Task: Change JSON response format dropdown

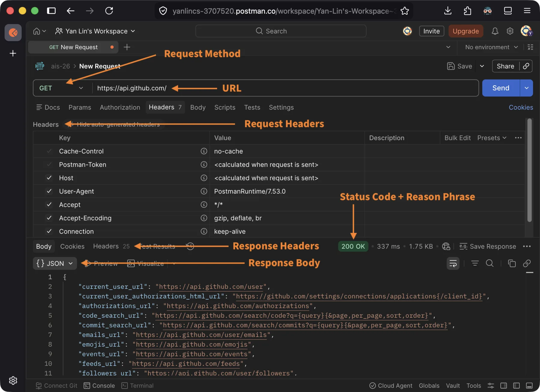Action: [x=55, y=264]
